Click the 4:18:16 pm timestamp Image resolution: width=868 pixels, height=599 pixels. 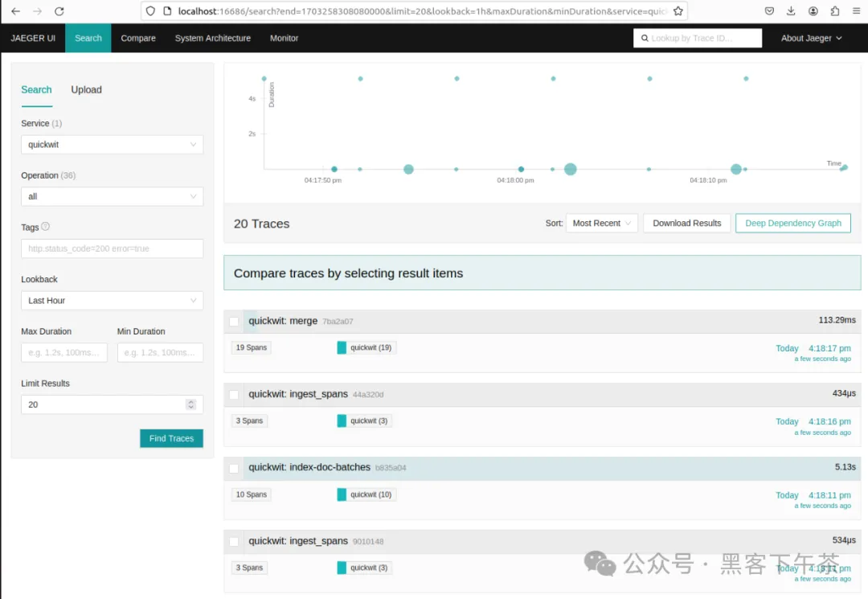coord(829,421)
